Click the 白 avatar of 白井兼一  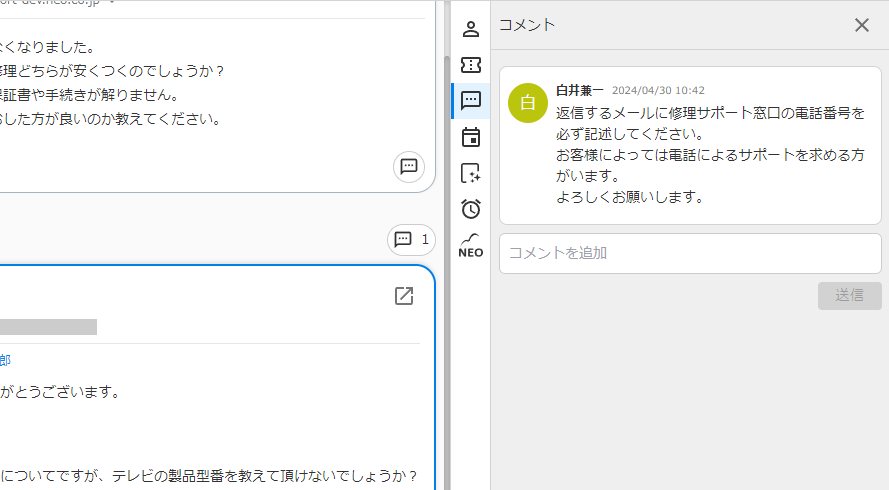click(x=528, y=103)
